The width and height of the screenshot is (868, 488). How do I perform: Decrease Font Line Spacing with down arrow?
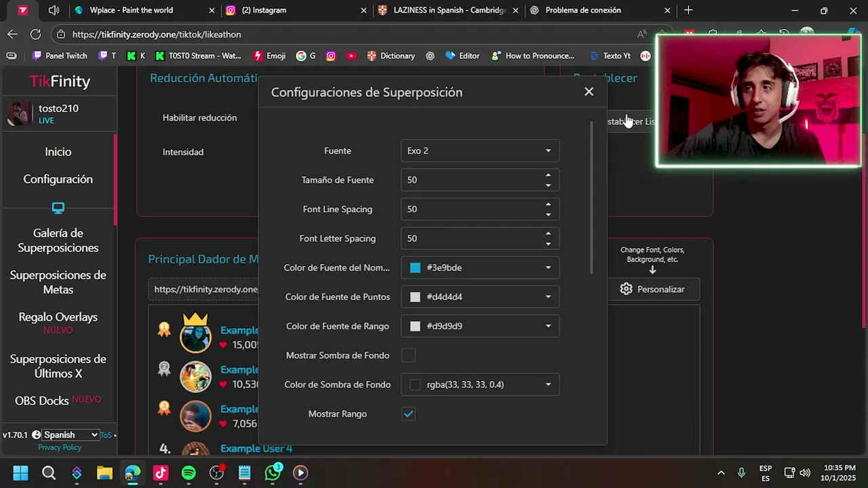[548, 214]
